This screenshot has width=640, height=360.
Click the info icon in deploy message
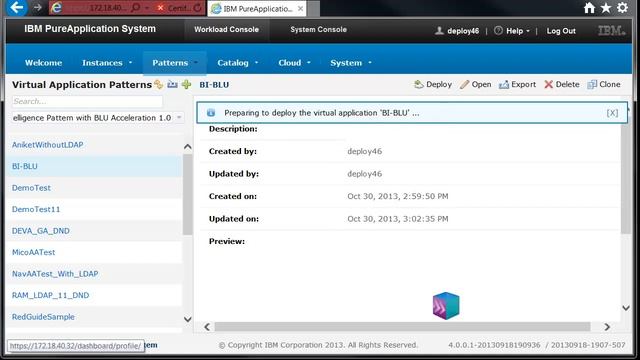(x=211, y=113)
